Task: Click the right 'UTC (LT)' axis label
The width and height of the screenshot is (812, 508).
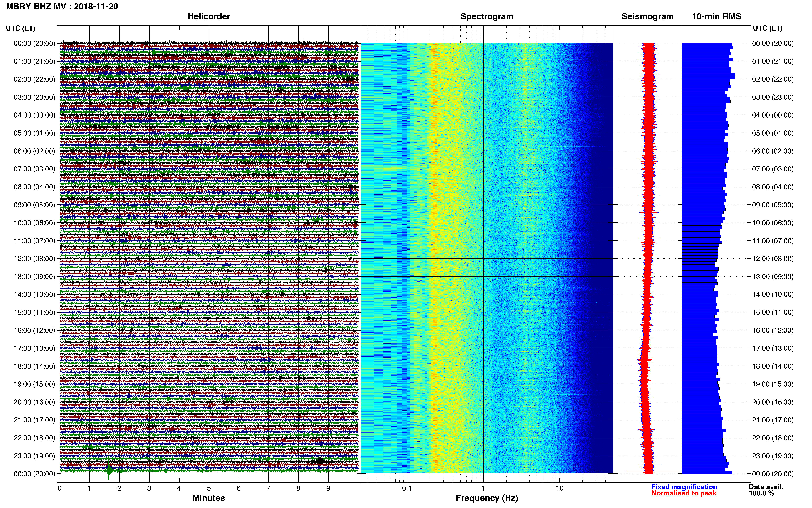Action: coord(767,28)
